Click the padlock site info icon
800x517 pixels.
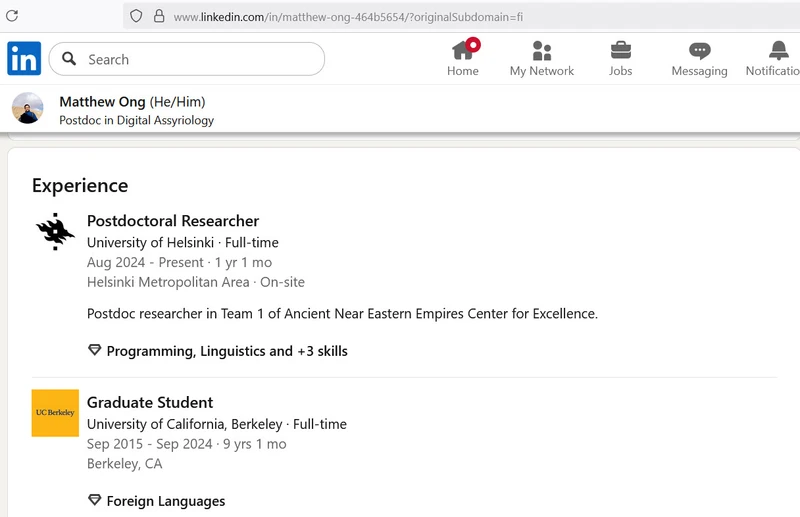(x=158, y=16)
